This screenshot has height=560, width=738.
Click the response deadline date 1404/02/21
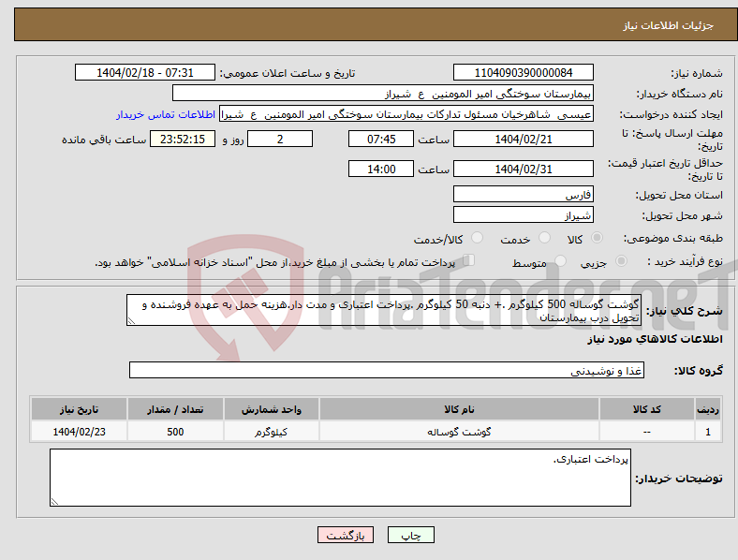coord(524,140)
